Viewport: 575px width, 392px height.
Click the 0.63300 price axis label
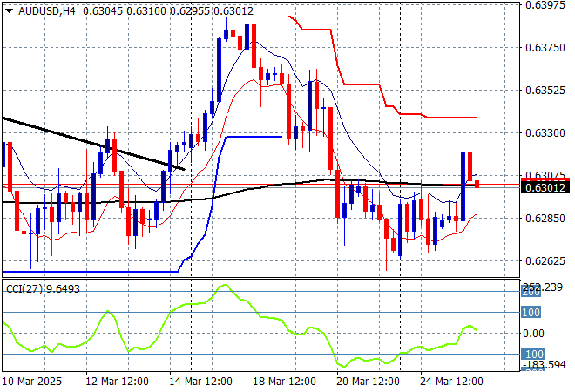(x=545, y=133)
